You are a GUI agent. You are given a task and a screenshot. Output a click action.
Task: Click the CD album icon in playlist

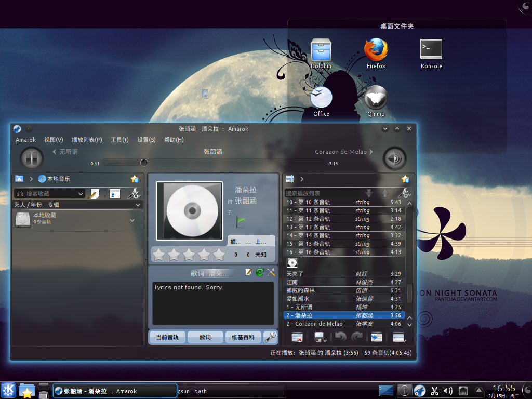click(x=292, y=262)
